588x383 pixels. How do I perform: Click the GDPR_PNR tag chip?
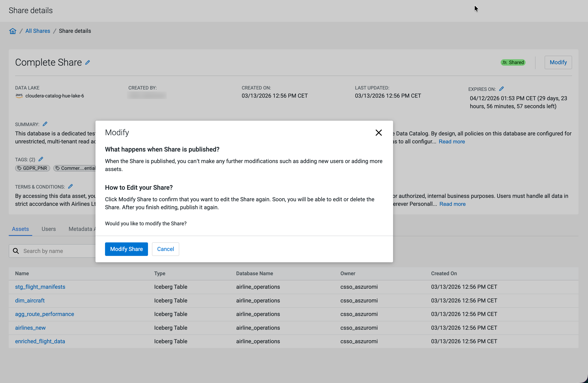click(33, 168)
